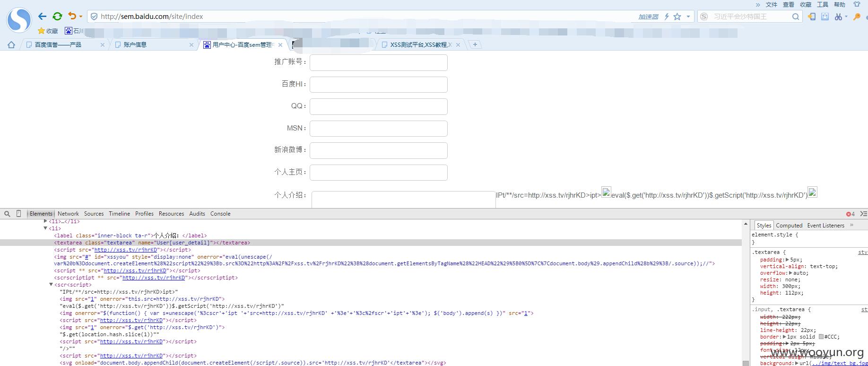Viewport: 868px width, 366px height.
Task: Reload the page with the green refresh icon
Action: pos(57,17)
